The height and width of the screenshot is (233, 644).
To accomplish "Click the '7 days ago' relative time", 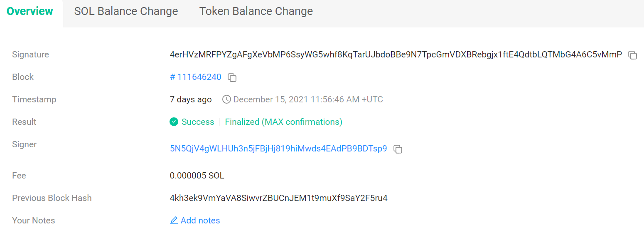I will 191,99.
